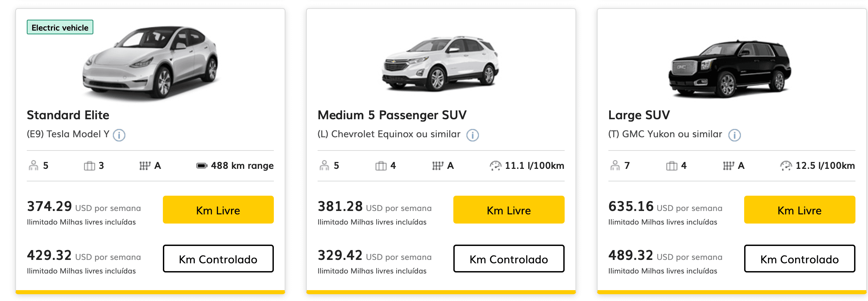Open the Tesla Model Y car image

tap(150, 63)
